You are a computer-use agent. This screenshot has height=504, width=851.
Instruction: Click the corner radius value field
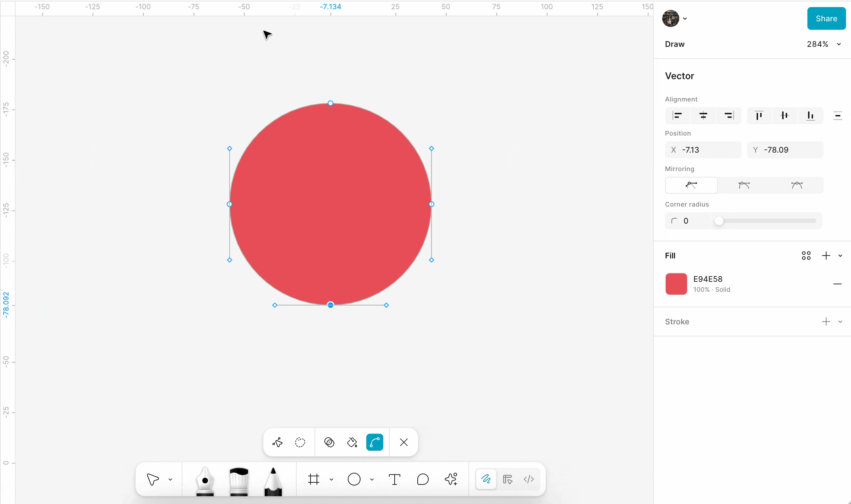pos(688,221)
